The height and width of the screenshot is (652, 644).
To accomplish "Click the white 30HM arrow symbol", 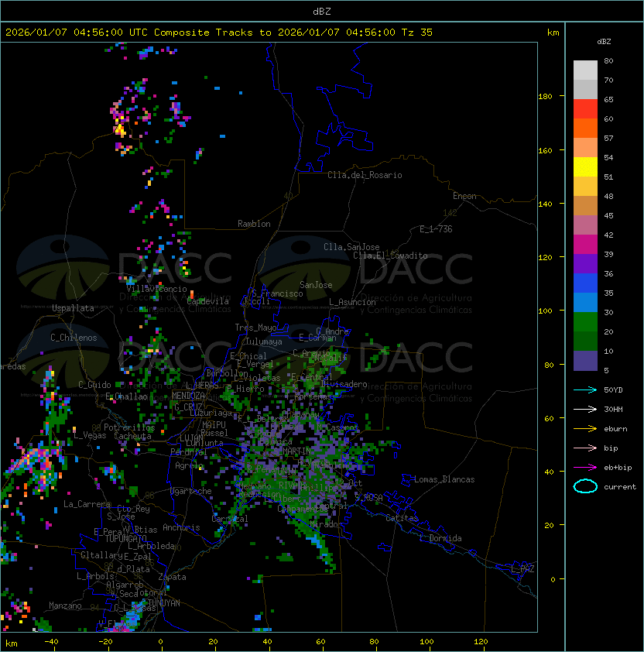I will 585,409.
